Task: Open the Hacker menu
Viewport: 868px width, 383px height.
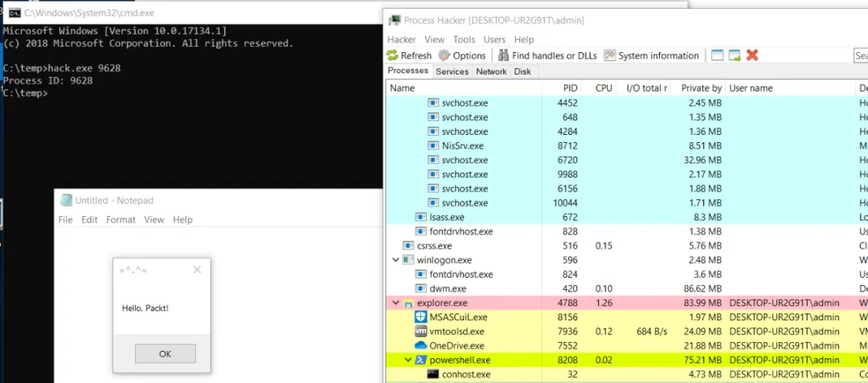Action: (401, 39)
